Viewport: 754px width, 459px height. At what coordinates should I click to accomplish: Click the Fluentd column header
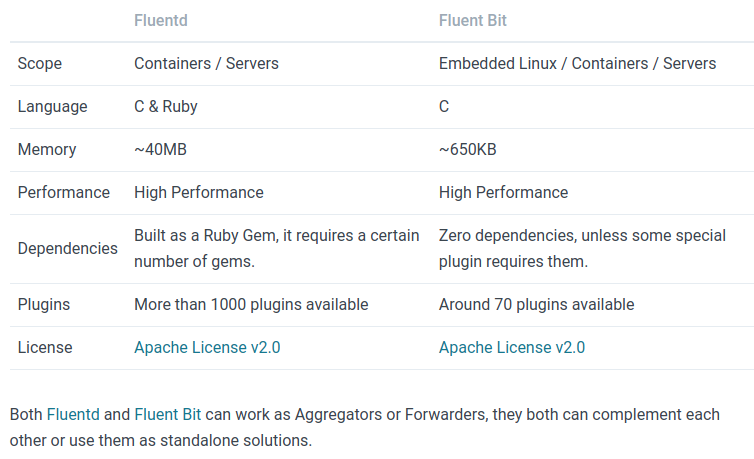click(160, 20)
